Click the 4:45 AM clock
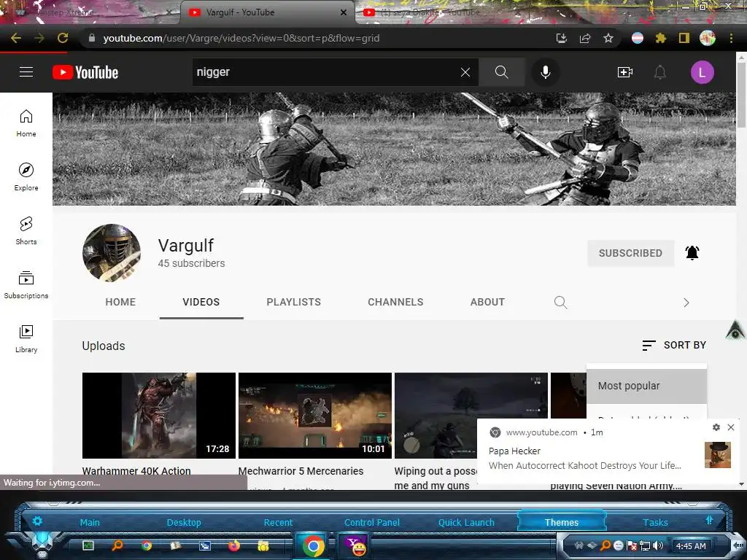The width and height of the screenshot is (747, 560). [x=691, y=546]
